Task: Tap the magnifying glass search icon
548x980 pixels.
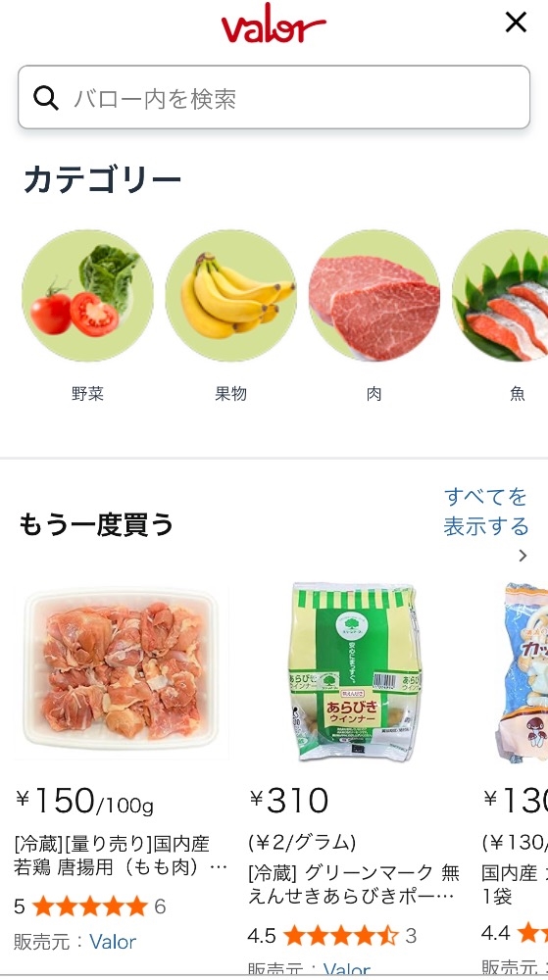Action: click(46, 98)
